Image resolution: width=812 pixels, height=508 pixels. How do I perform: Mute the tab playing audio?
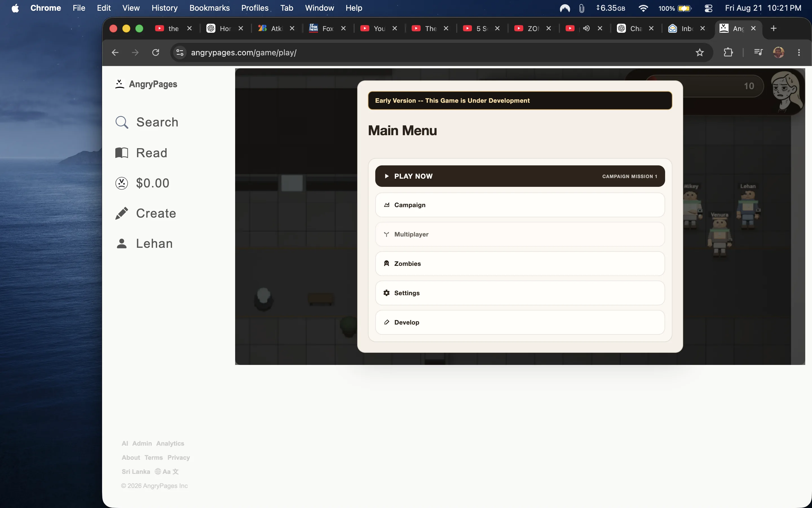click(x=586, y=29)
